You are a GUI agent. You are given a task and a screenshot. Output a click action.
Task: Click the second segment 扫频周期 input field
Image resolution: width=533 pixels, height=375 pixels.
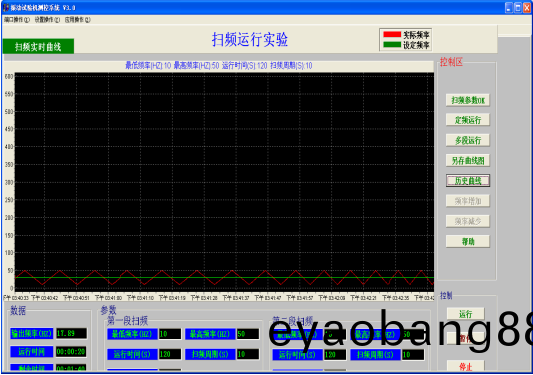click(413, 355)
